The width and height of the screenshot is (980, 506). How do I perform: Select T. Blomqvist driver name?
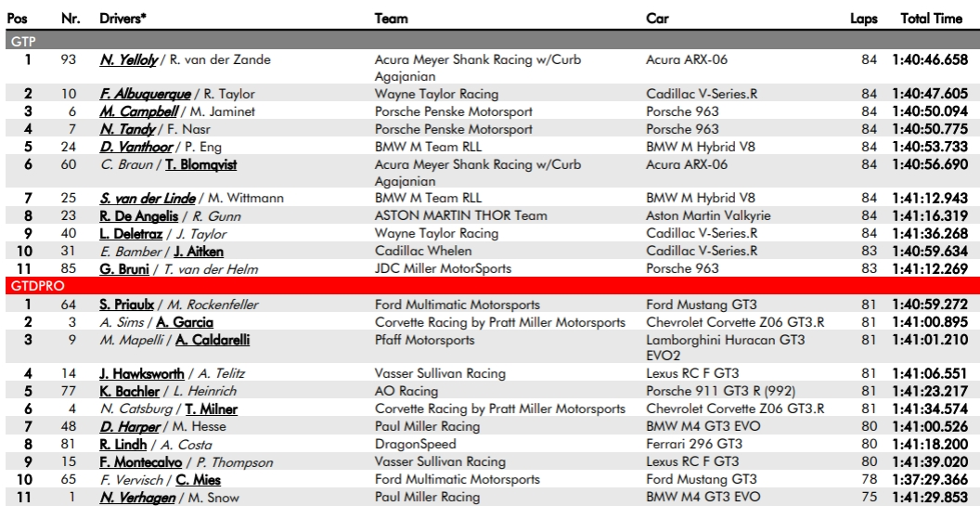pyautogui.click(x=200, y=164)
